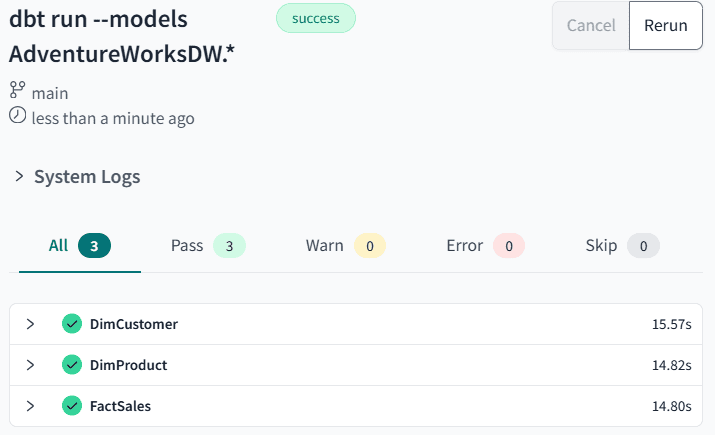Switch to the All results tab
715x435 pixels.
79,246
